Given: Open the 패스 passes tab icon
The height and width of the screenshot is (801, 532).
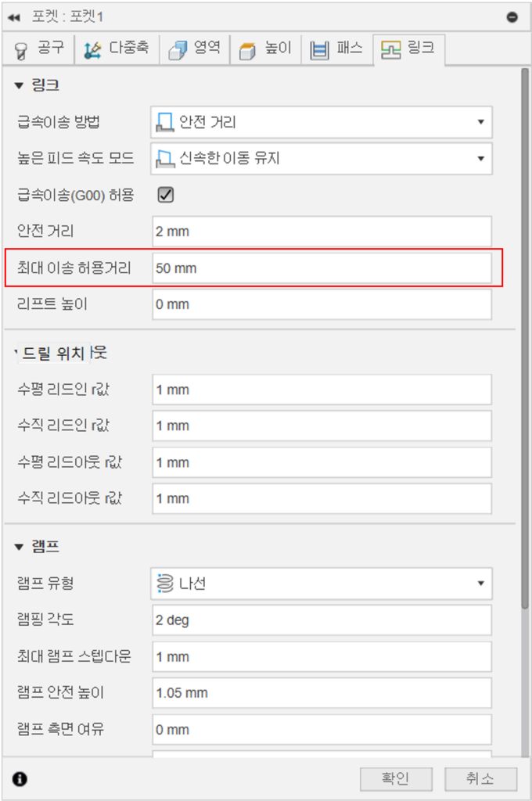Looking at the screenshot, I should click(319, 51).
